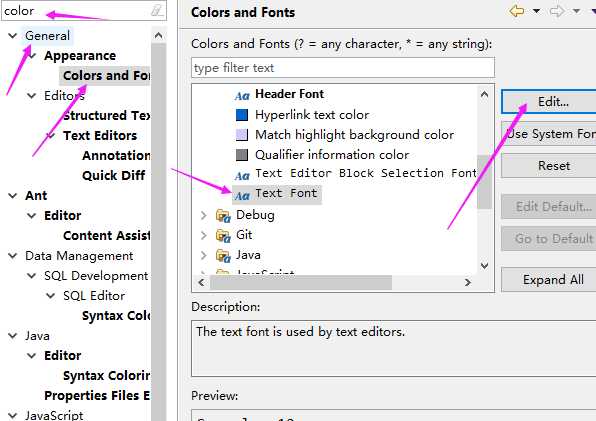Click Text Editor Block Selection Font icon
The height and width of the screenshot is (421, 596).
[242, 176]
